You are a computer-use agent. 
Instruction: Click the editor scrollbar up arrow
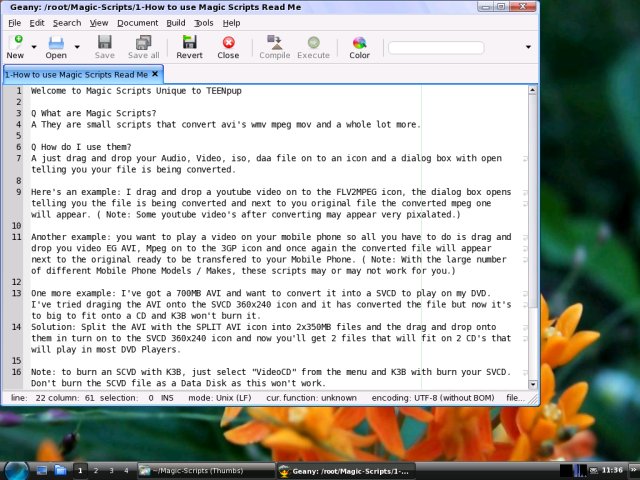(532, 91)
